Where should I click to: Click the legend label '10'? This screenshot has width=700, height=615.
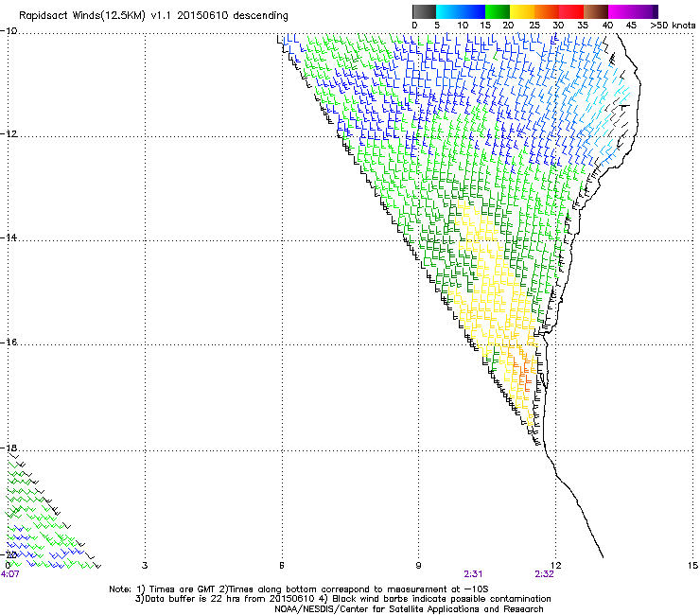click(463, 26)
